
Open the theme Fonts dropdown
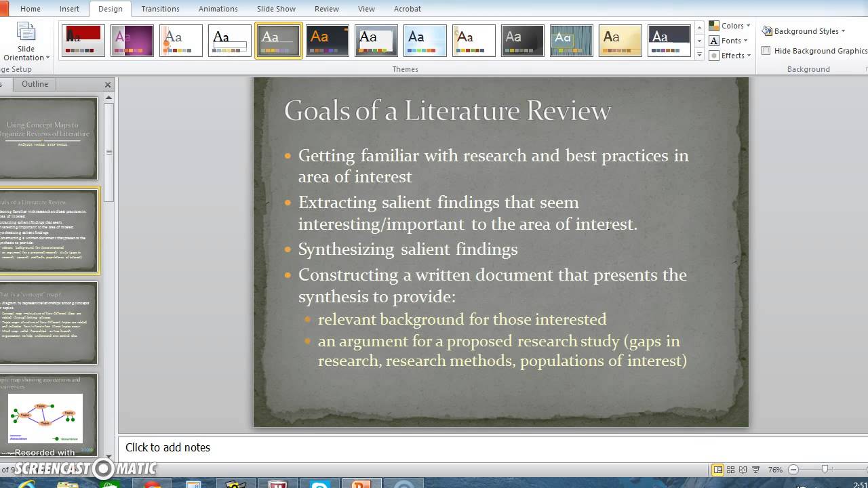729,41
